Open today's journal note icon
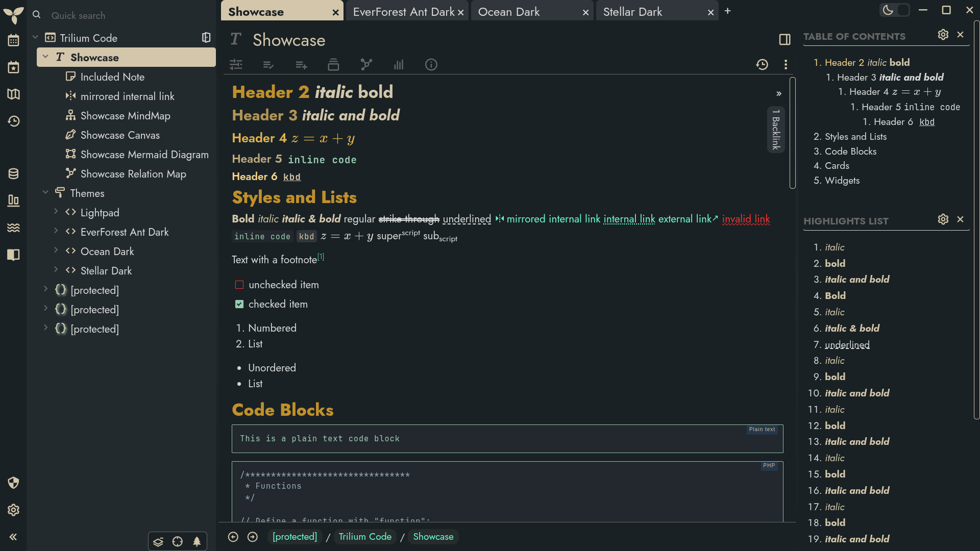Image resolution: width=980 pixels, height=551 pixels. (13, 67)
